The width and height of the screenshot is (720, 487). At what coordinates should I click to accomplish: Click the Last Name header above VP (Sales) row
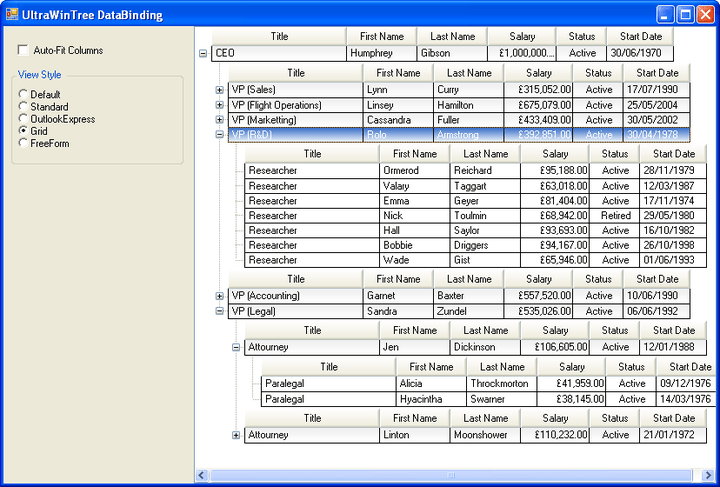pyautogui.click(x=469, y=73)
